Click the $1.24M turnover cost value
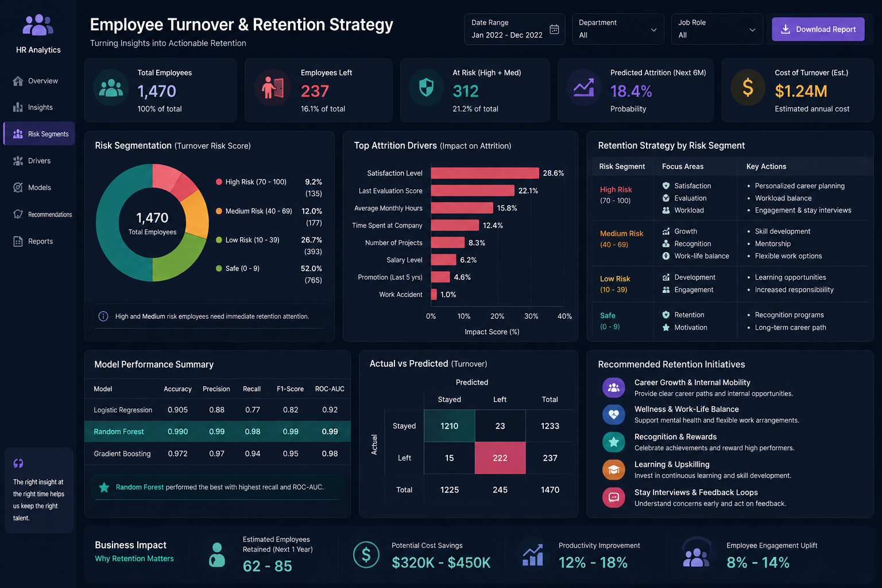This screenshot has width=882, height=588. click(801, 91)
